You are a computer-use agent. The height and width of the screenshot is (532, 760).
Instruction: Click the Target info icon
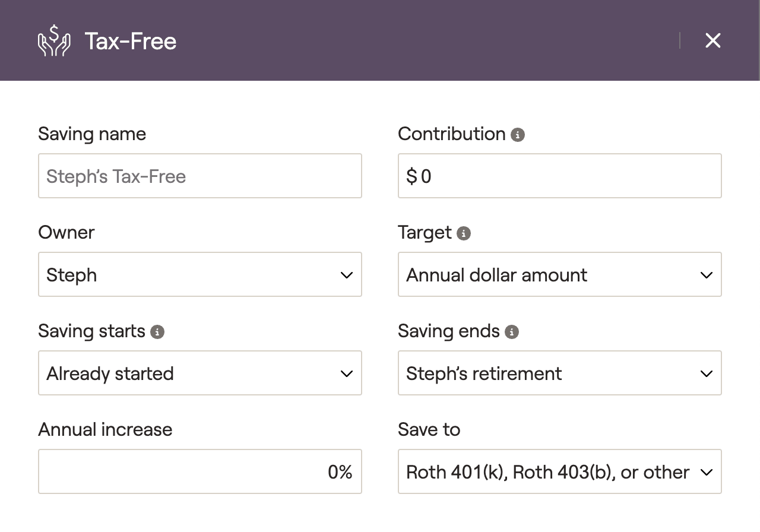[464, 233]
